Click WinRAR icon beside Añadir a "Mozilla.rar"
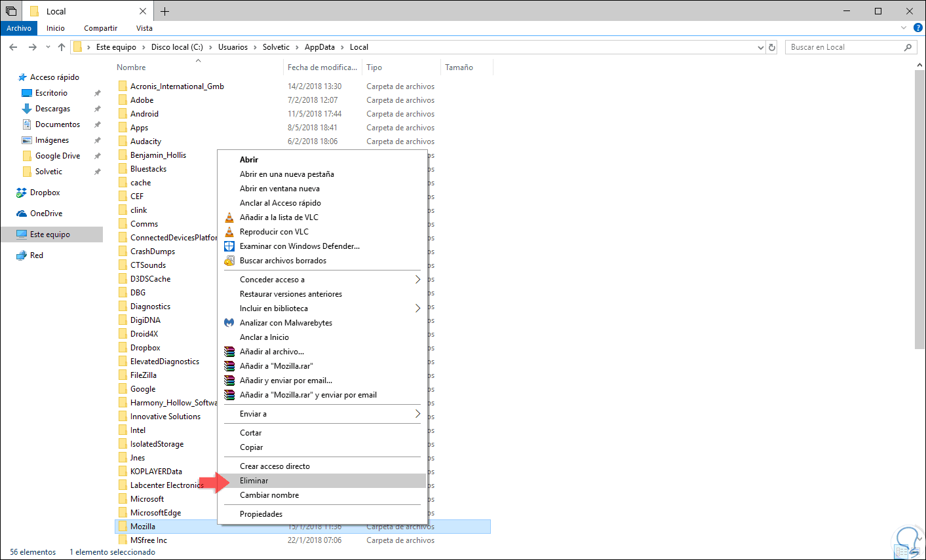The height and width of the screenshot is (560, 926). coord(229,366)
